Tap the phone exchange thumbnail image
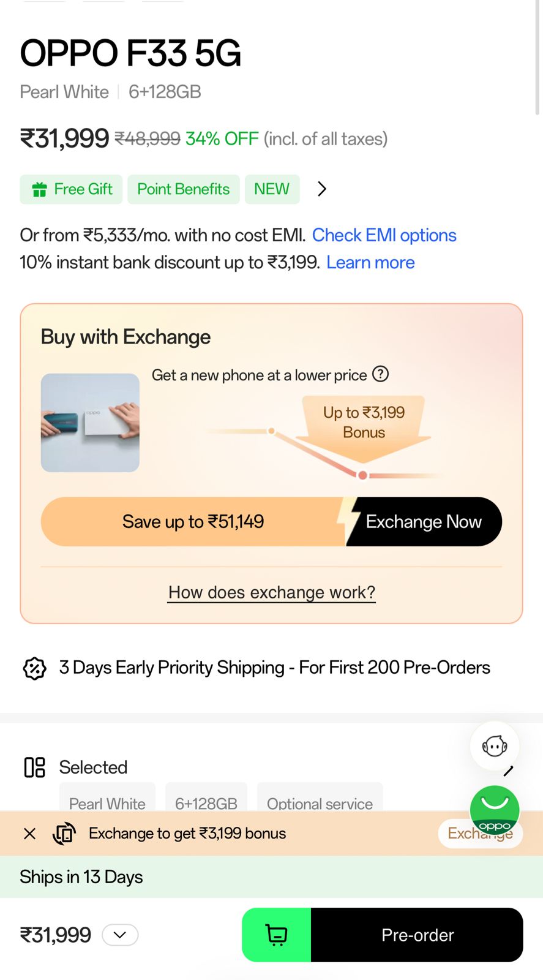Viewport: 543px width, 980px height. (90, 423)
